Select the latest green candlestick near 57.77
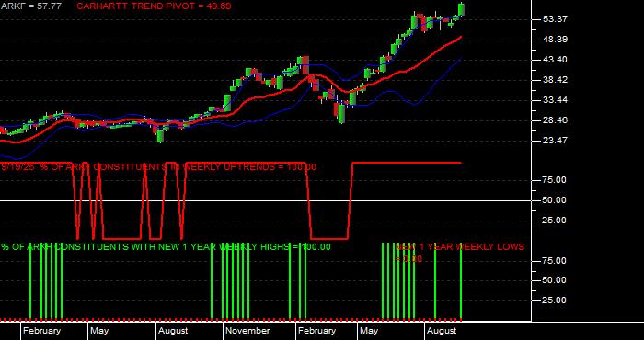This screenshot has width=644, height=340. pos(462,9)
